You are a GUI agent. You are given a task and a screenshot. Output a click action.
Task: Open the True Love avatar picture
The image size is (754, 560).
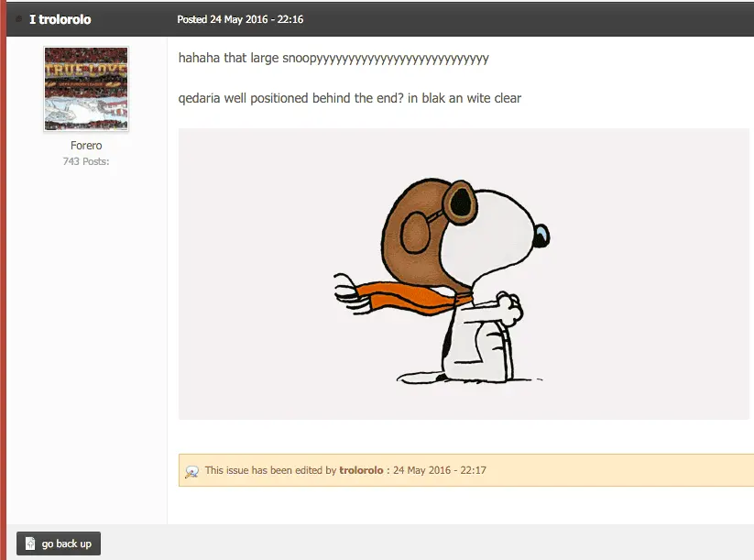pyautogui.click(x=86, y=89)
